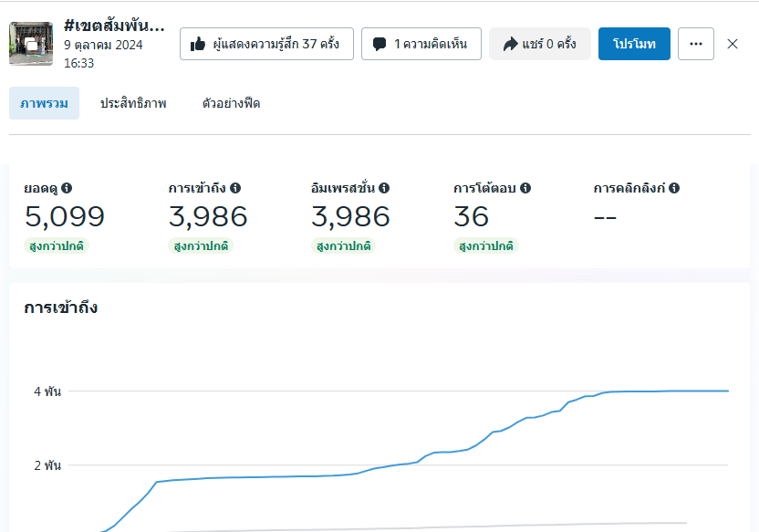Open the post thumbnail image
Screen dimensions: 759x532
tap(31, 43)
